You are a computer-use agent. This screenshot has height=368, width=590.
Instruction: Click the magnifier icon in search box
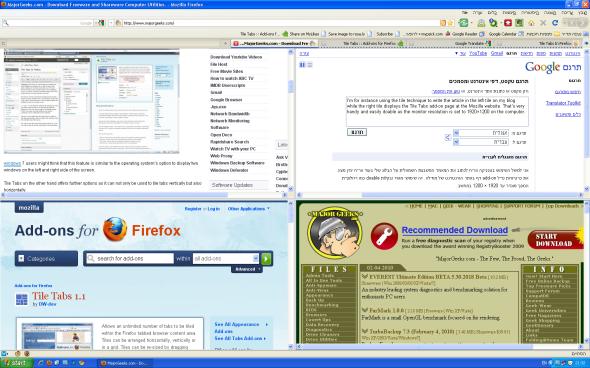pos(5,23)
